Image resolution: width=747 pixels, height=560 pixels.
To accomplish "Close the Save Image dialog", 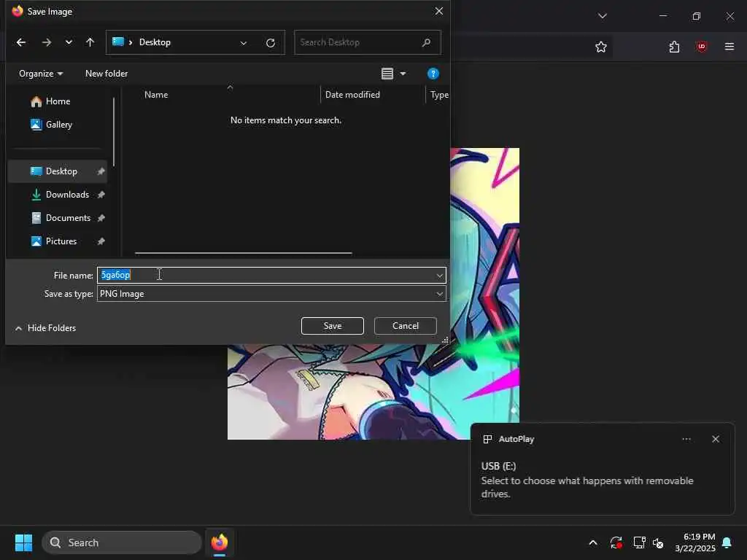I will (438, 11).
